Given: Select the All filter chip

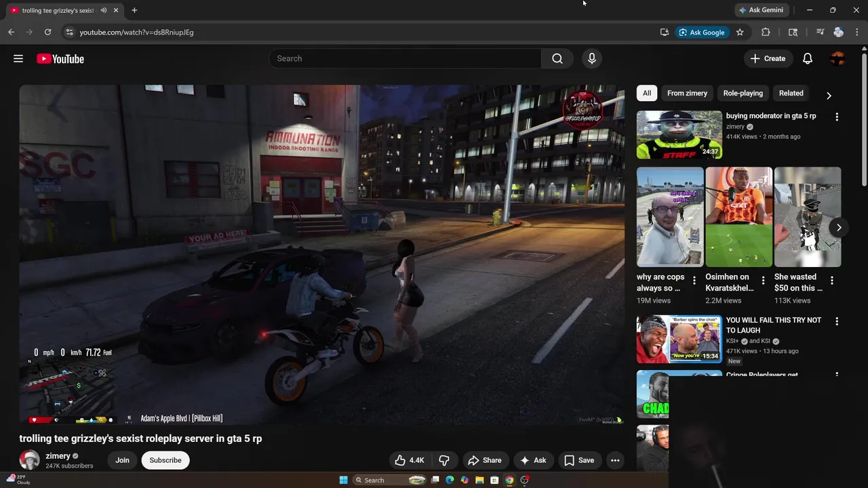Looking at the screenshot, I should 647,94.
